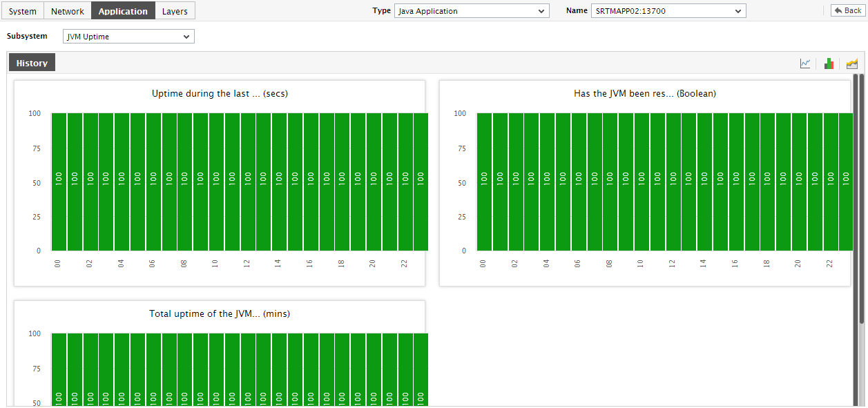Open the Subsystem dropdown showing JVM Uptime

point(128,37)
